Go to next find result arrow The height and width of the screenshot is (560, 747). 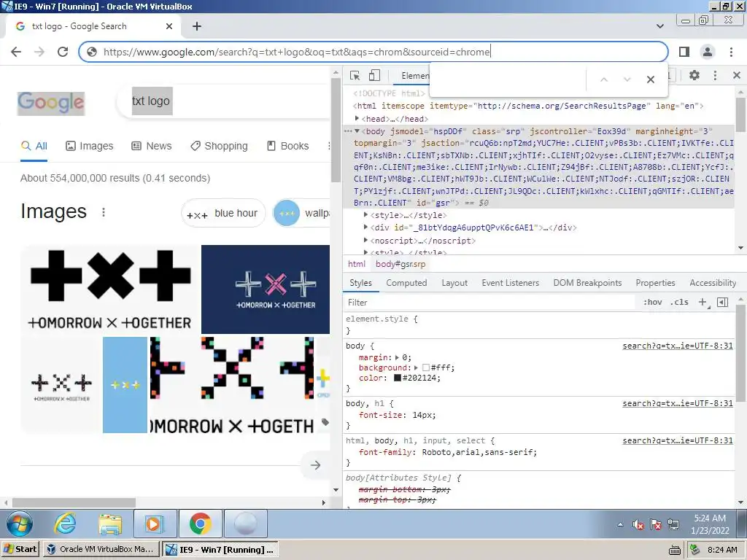point(627,79)
